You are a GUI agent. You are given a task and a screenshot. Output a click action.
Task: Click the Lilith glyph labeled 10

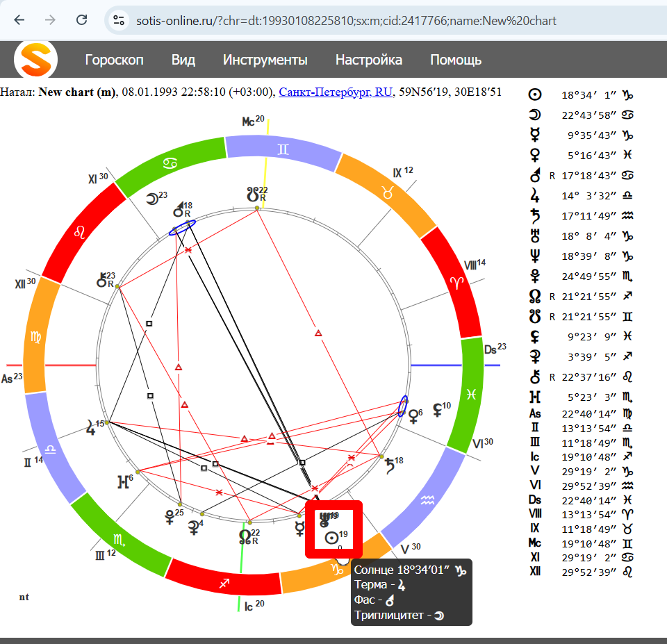pos(437,410)
